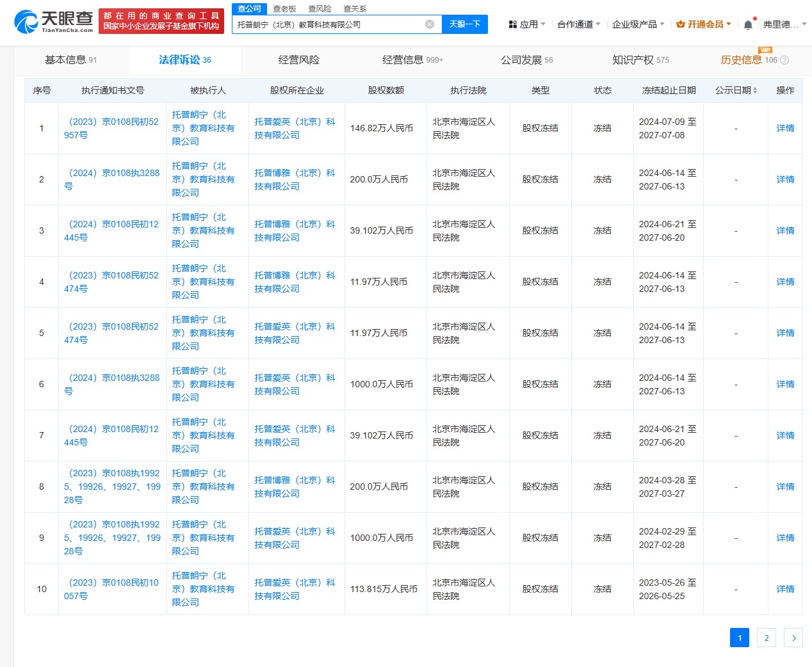Open the TianYanCha logo home link
This screenshot has width=812, height=667.
point(53,22)
